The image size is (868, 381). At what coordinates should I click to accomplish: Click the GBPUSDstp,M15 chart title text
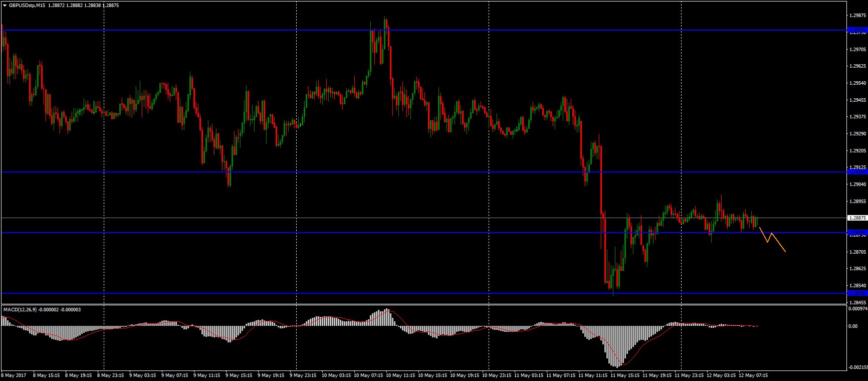[28, 5]
